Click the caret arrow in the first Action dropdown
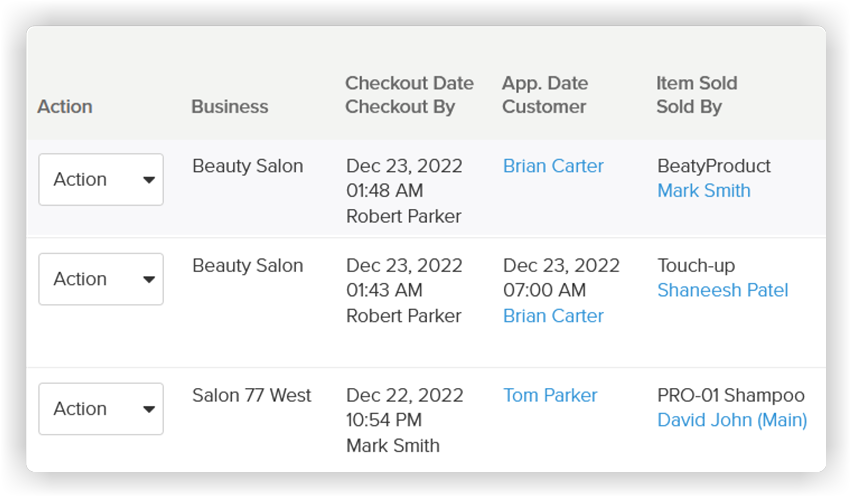851x497 pixels. point(149,181)
